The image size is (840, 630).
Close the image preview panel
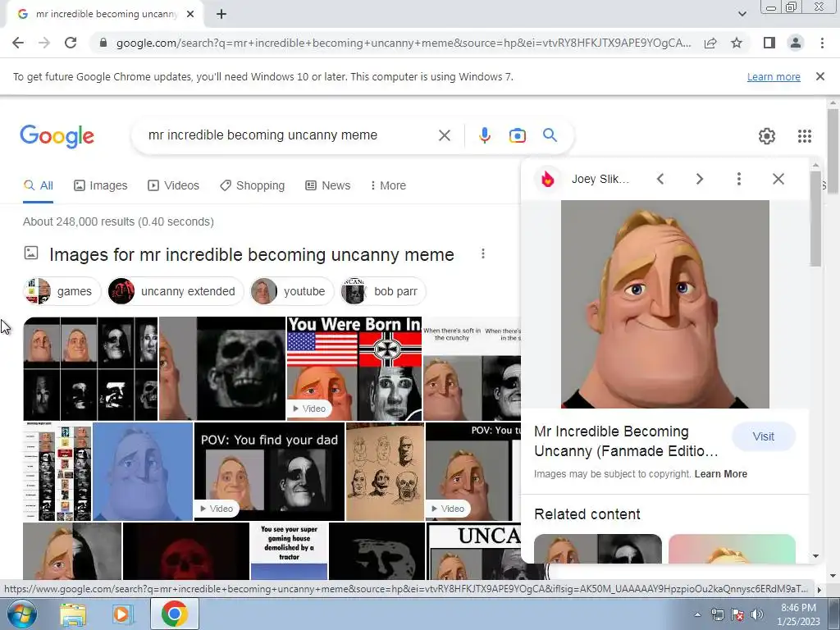point(778,179)
